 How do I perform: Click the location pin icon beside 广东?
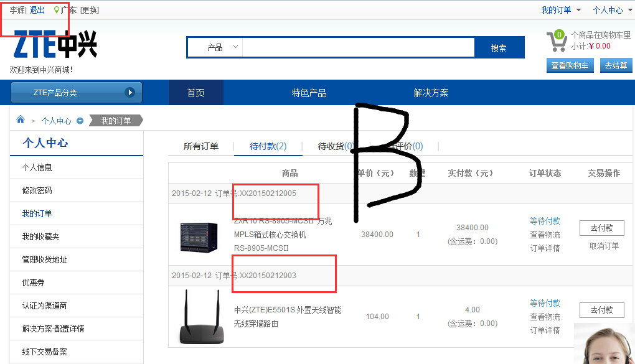pos(56,10)
